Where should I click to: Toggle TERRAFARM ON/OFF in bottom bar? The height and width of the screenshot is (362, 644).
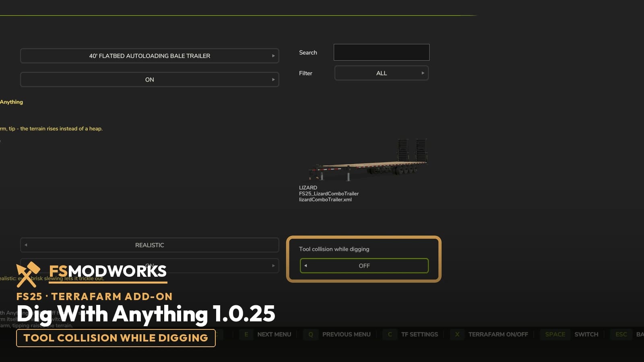click(490, 334)
